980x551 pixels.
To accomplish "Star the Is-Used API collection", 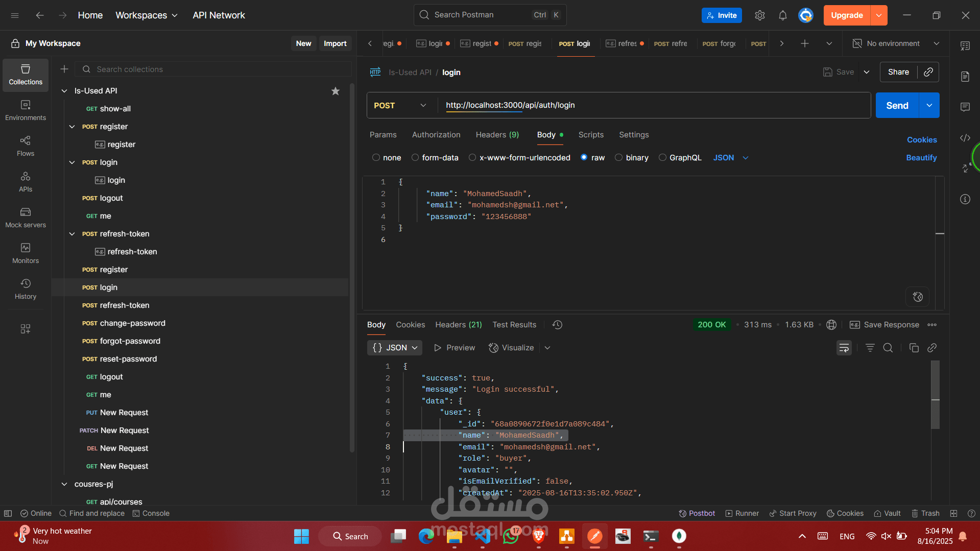I will coord(336,91).
